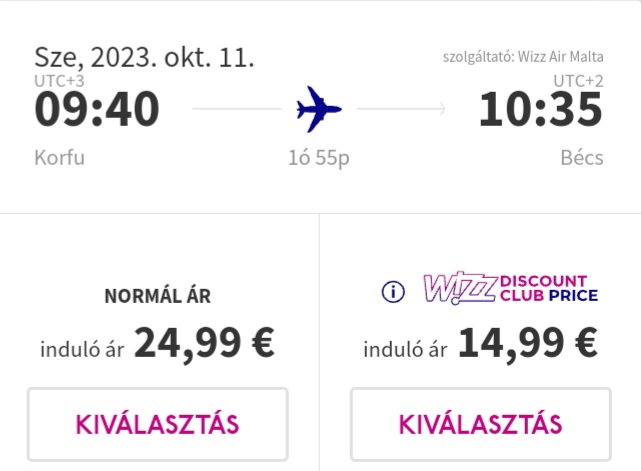The width and height of the screenshot is (641, 471).
Task: Click the Korfu departure city label
Action: (60, 157)
